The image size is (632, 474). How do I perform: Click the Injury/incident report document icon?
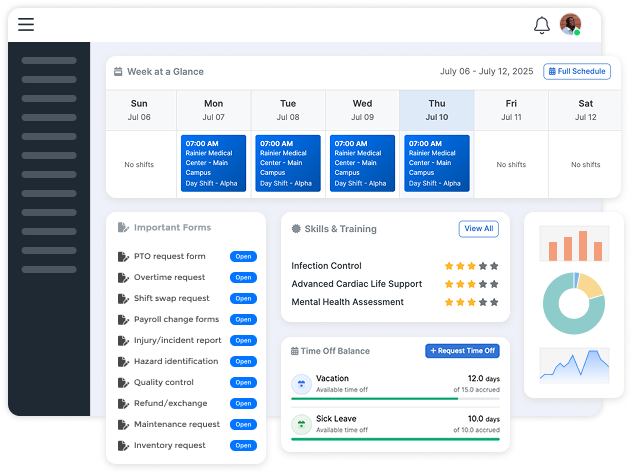click(123, 340)
